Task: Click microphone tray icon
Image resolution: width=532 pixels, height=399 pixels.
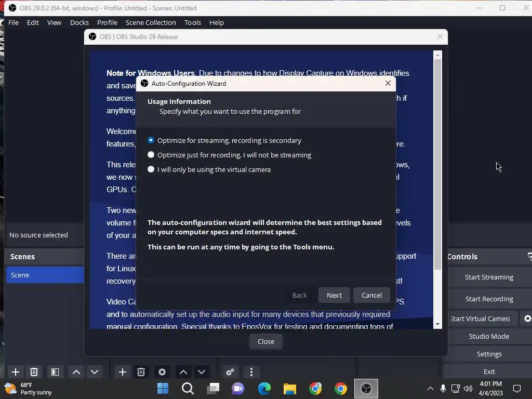Action: tap(443, 389)
